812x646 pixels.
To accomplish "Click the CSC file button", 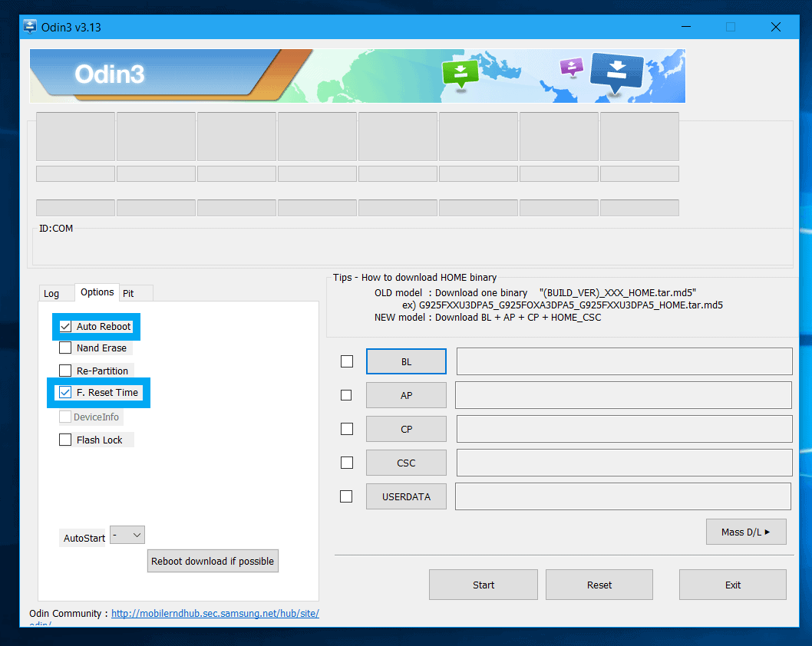I will (x=407, y=463).
